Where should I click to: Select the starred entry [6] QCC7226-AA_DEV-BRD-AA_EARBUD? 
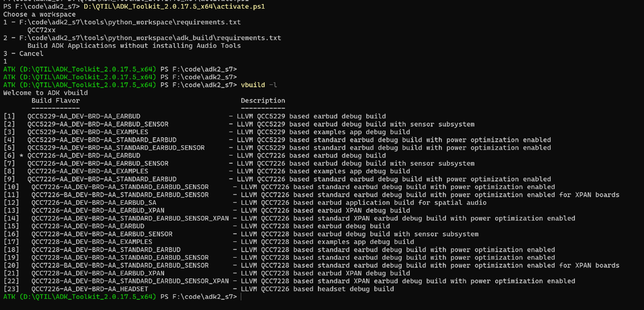click(84, 156)
